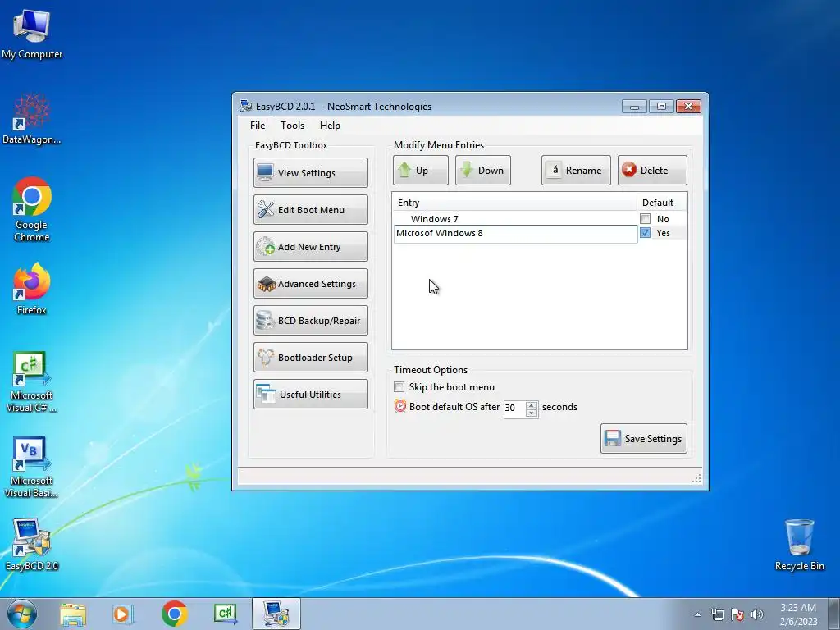Delete the selected boot entry
Screen dimensions: 840x630
tap(652, 171)
